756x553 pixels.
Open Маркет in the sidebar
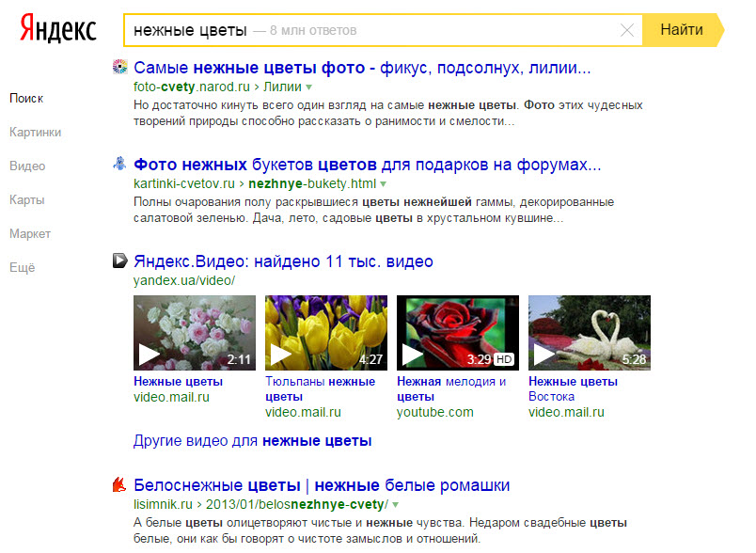pyautogui.click(x=30, y=234)
